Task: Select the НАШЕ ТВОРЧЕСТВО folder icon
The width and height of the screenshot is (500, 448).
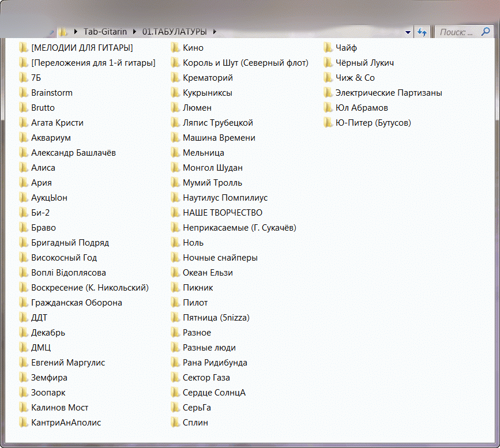Action: (x=175, y=212)
